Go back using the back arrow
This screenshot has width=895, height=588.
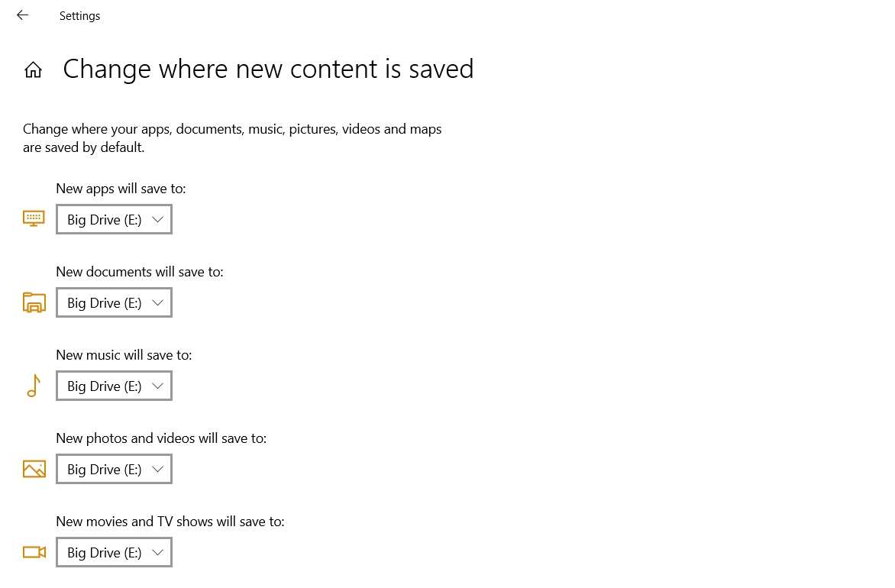22,15
